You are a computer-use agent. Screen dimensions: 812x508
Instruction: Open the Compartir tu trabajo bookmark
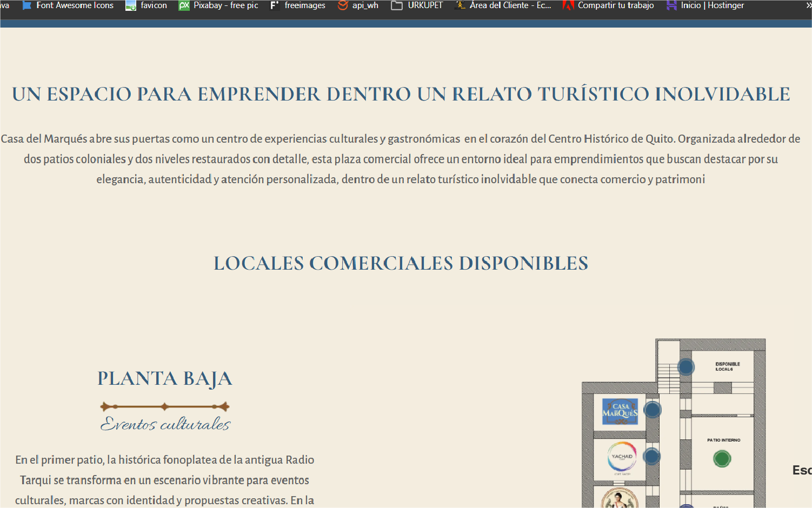click(x=608, y=5)
